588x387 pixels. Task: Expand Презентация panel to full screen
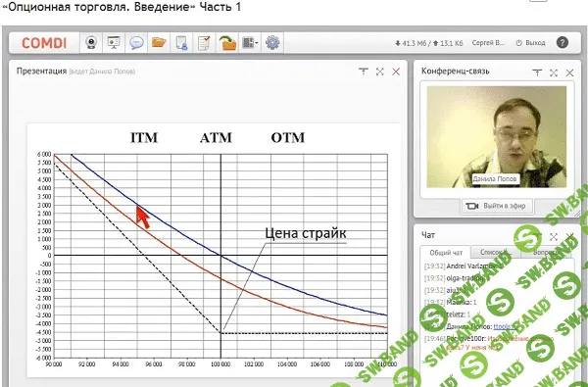pyautogui.click(x=379, y=72)
